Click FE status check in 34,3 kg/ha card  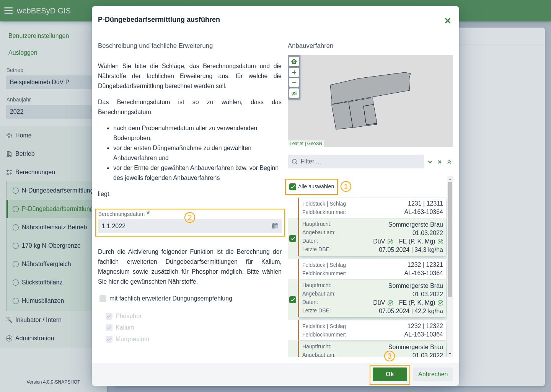coord(440,242)
